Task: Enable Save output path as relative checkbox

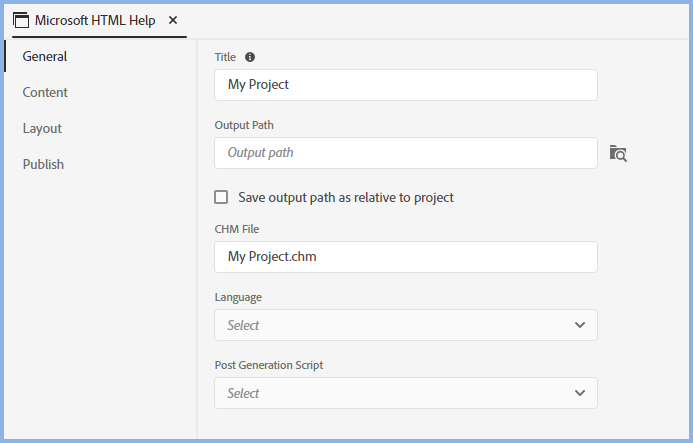Action: (222, 198)
